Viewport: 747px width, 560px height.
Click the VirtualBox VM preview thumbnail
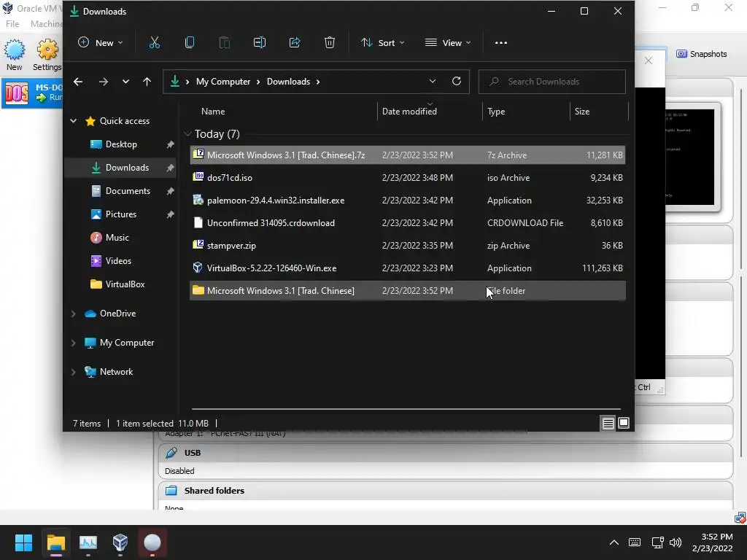point(689,157)
